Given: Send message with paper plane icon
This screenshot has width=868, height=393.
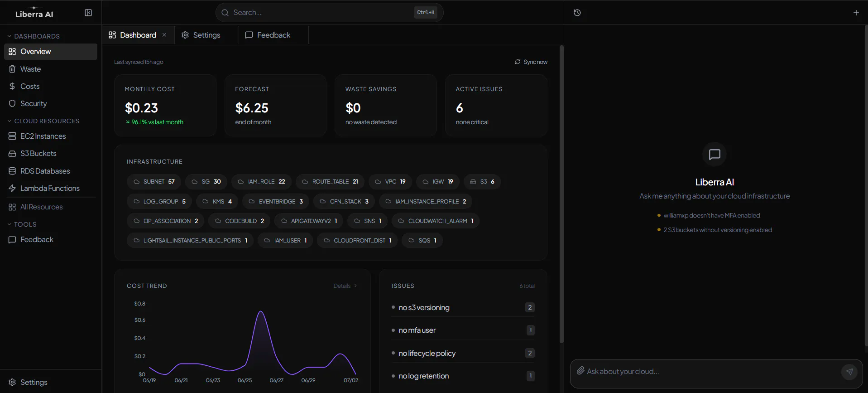Looking at the screenshot, I should (x=849, y=372).
